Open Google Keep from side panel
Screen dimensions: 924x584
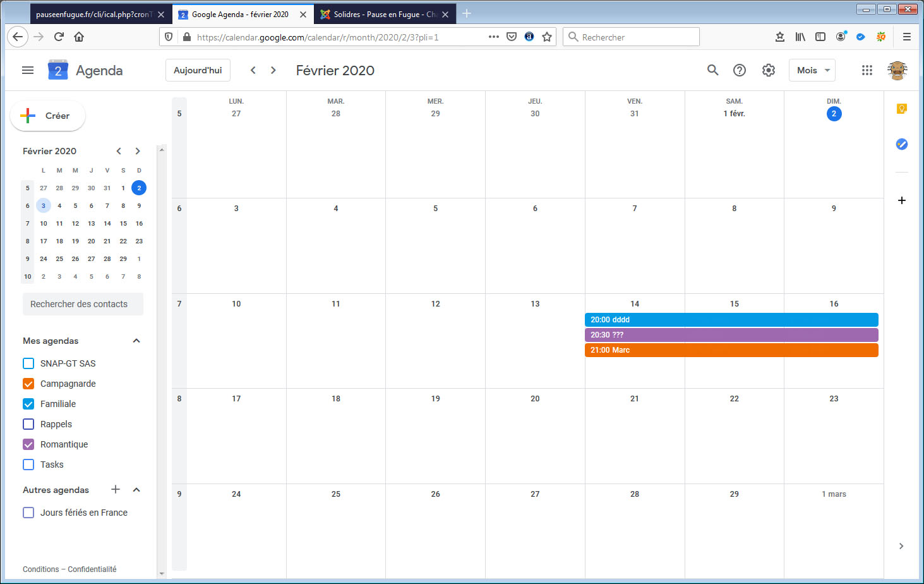(901, 109)
